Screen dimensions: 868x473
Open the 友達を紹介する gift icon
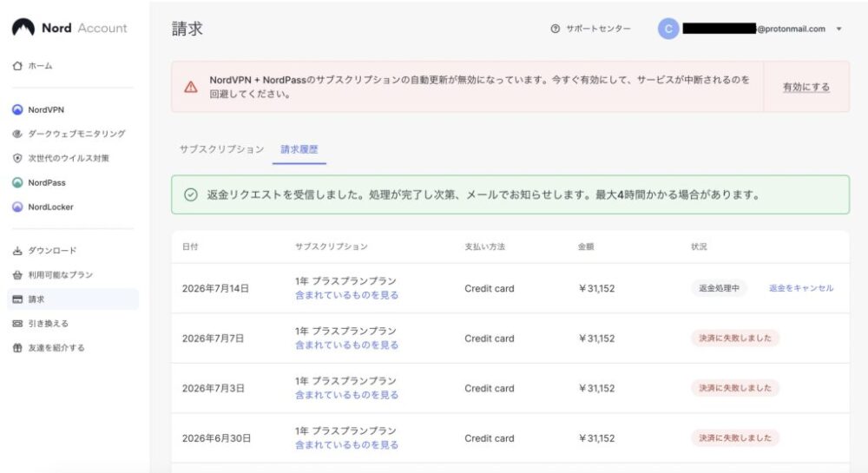[x=17, y=348]
